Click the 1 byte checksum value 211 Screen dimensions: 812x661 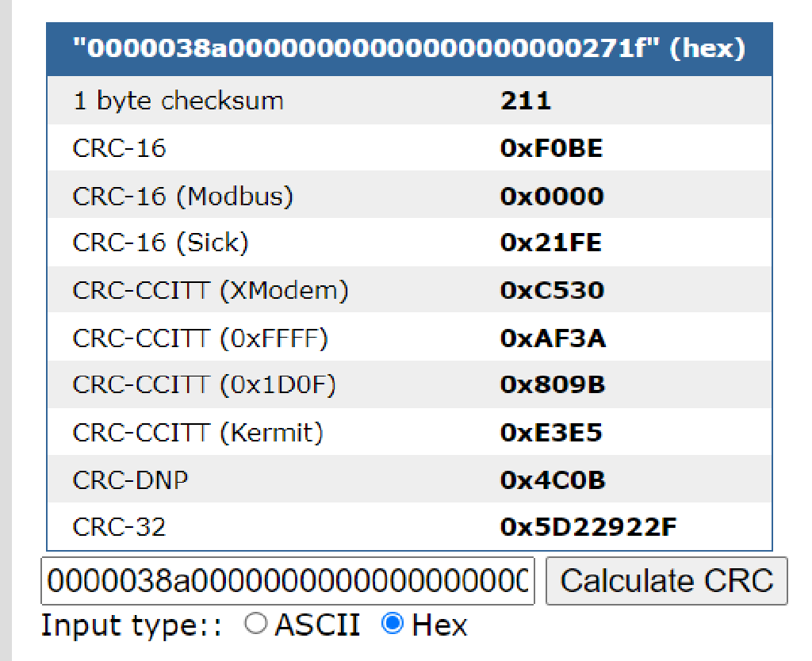(526, 101)
